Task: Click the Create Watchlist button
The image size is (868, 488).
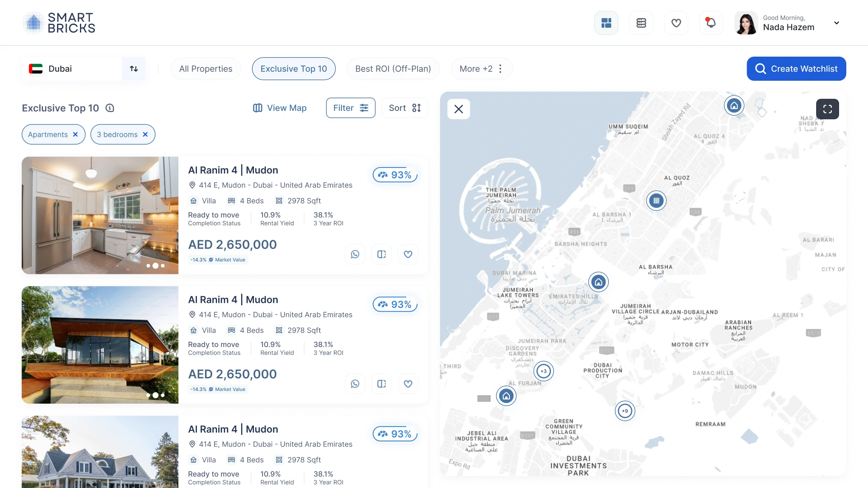Action: (796, 69)
